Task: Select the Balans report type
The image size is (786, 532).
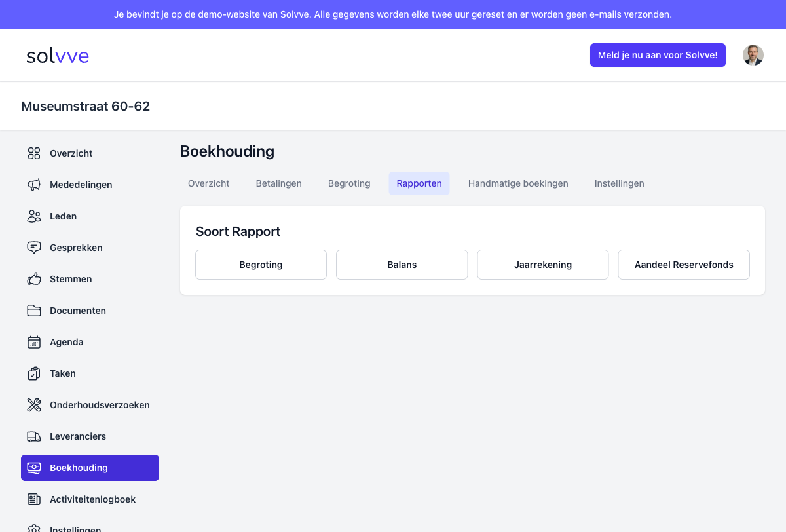Action: [402, 265]
